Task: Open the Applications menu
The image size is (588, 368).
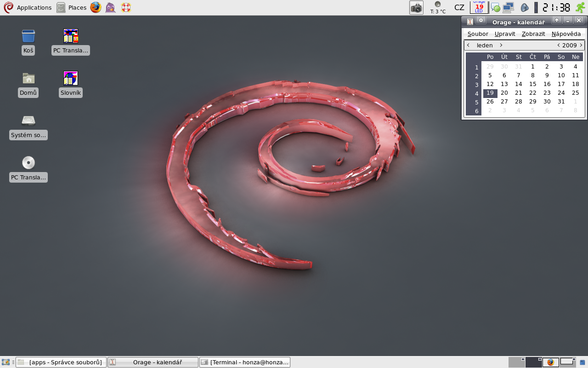Action: pos(28,7)
